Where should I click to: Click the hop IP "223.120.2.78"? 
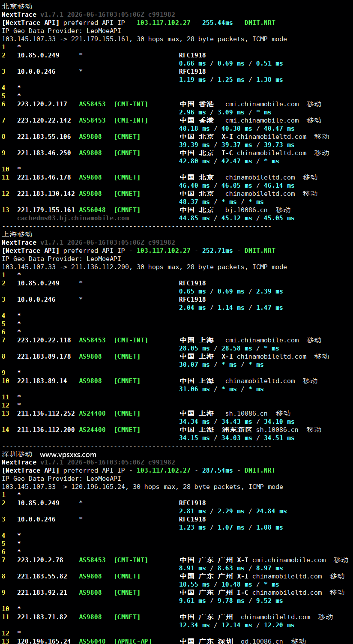40,560
